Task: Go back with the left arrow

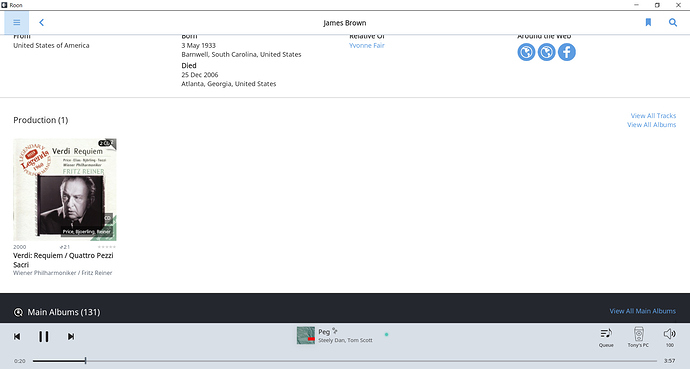Action: (x=41, y=22)
